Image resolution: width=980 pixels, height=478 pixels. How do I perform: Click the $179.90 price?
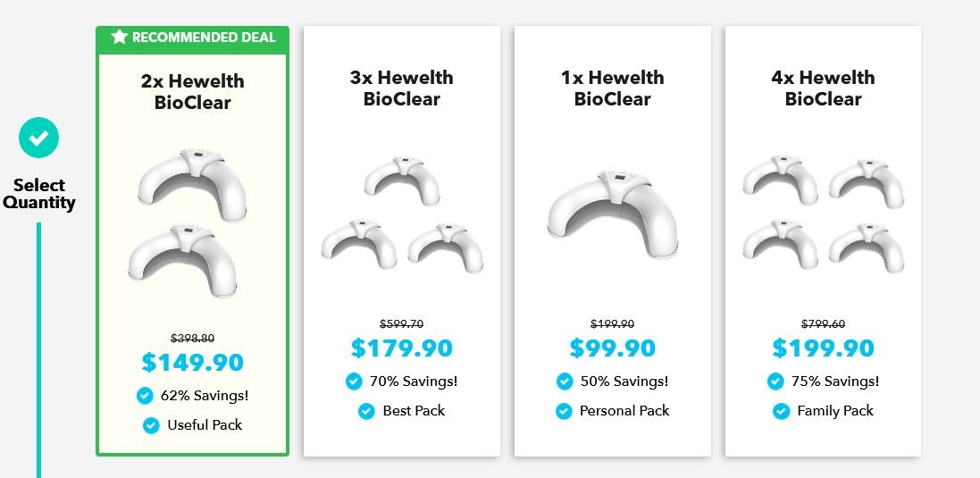point(402,348)
